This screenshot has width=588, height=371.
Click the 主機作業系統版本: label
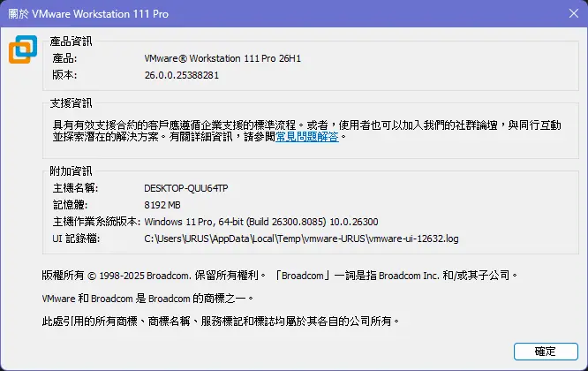(x=96, y=222)
